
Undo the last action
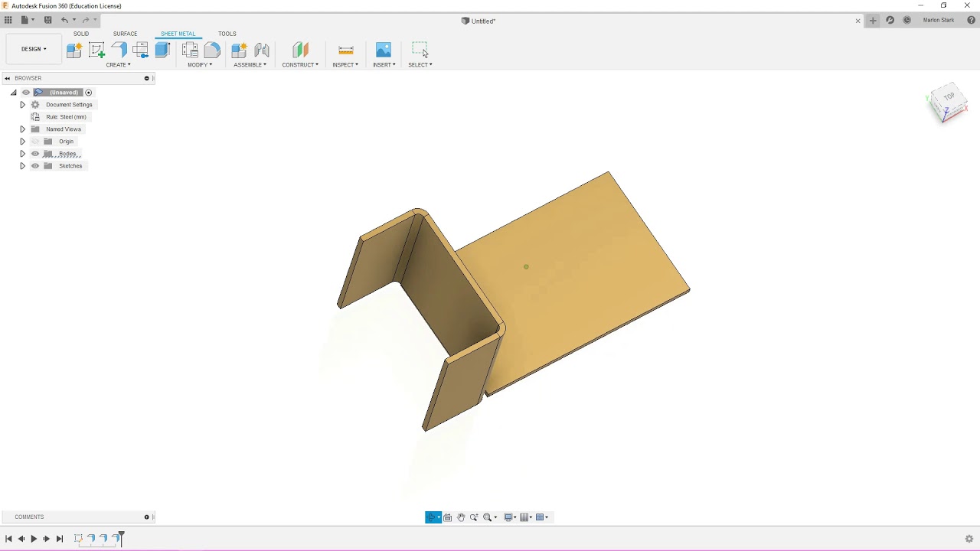[x=64, y=20]
